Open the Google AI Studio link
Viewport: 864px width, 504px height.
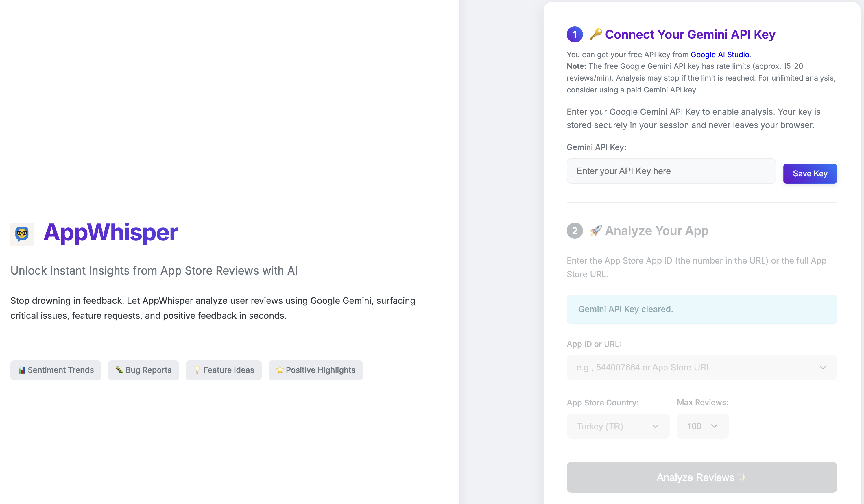coord(720,55)
